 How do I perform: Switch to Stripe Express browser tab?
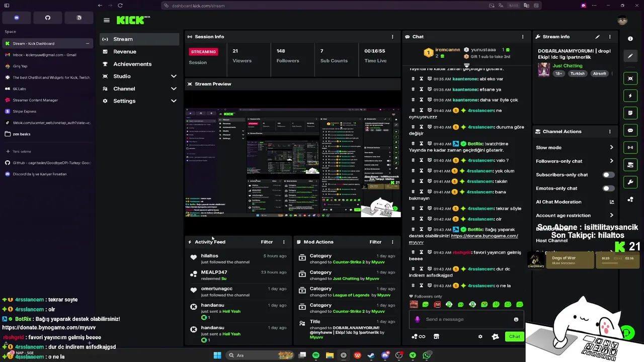coord(47,111)
